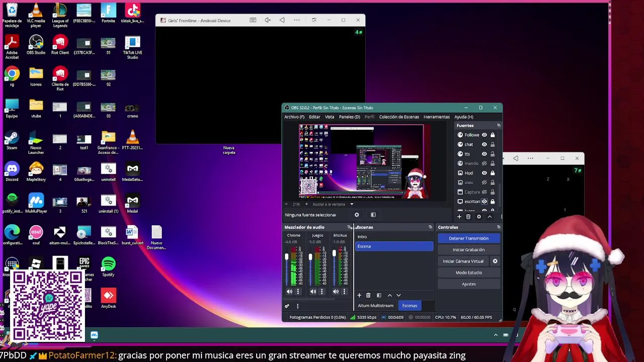The width and height of the screenshot is (644, 362).
Task: Mute the Mic/Aux audio channel
Action: point(336,292)
